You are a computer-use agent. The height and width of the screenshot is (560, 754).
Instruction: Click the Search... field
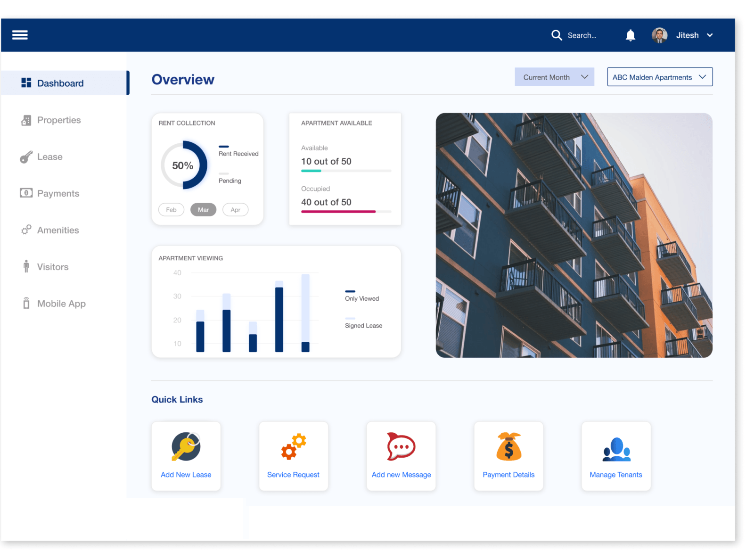pyautogui.click(x=582, y=35)
